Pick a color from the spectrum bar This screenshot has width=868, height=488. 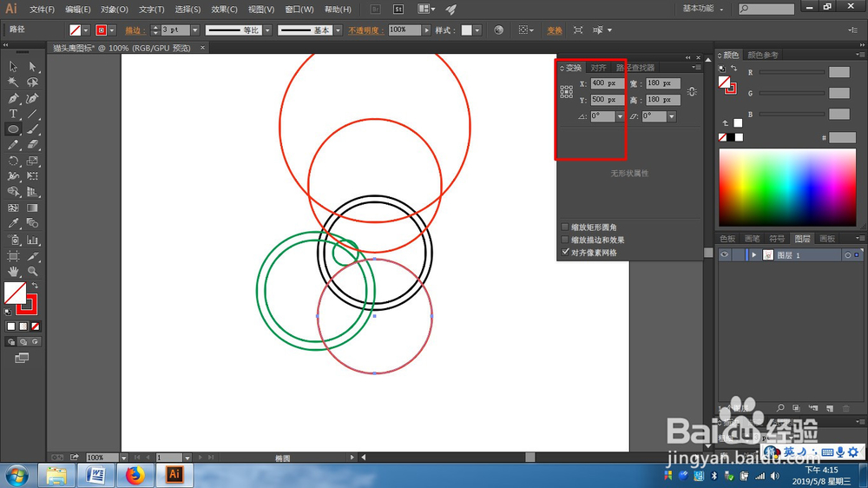tap(787, 188)
